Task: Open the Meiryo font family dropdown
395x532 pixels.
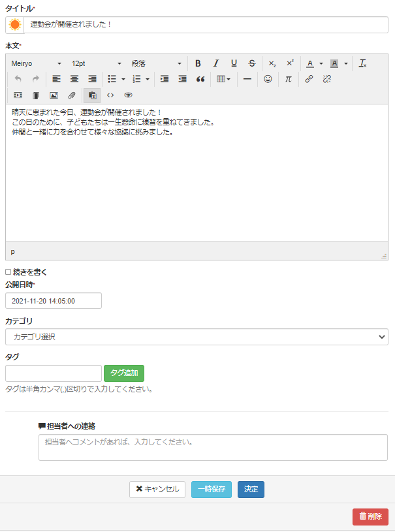Action: pos(37,63)
